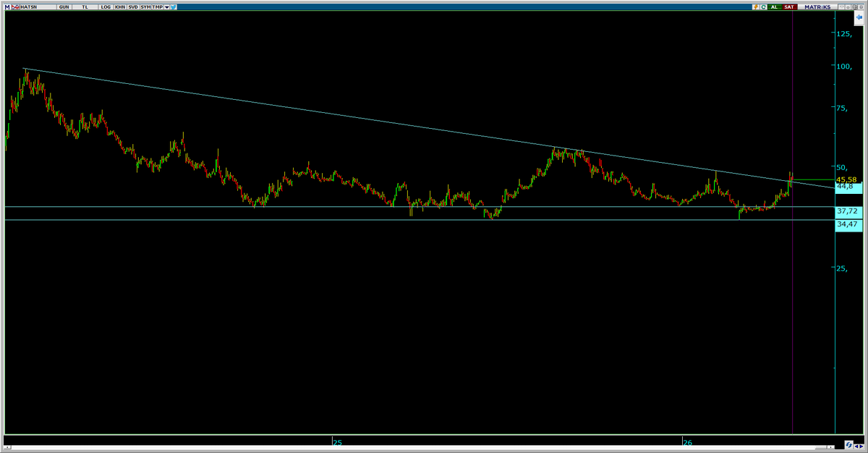Screen dimensions: 868x453
Task: Click the orange lightning bolt icon
Action: click(x=756, y=7)
